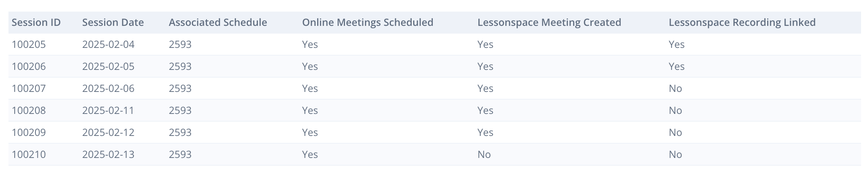Click the Online Meetings Scheduled header
This screenshot has width=868, height=173.
(368, 22)
